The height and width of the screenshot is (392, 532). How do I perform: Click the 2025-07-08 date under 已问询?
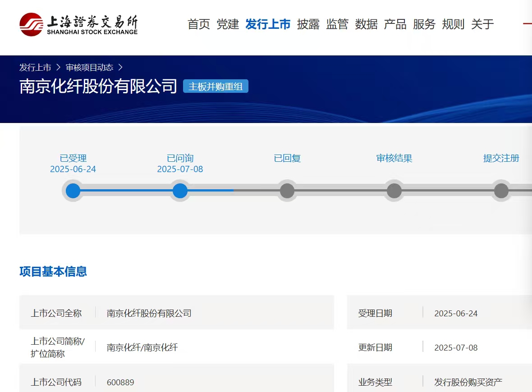[x=180, y=169]
